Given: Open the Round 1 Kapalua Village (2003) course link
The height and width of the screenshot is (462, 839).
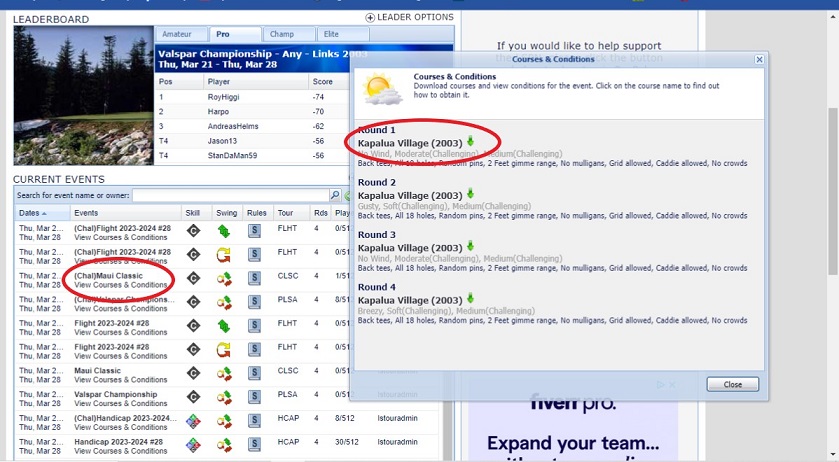Looking at the screenshot, I should point(410,143).
